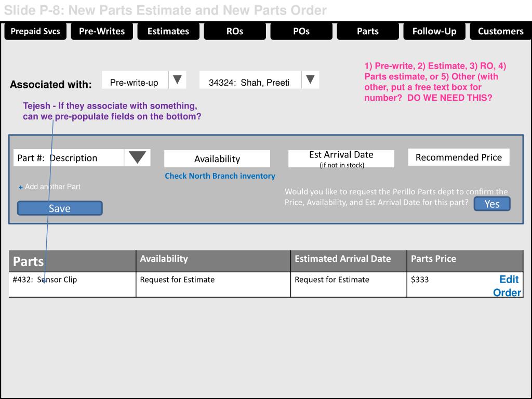Click the Pre-write-up association type field
Screen dimensions: 532x399
pos(135,79)
